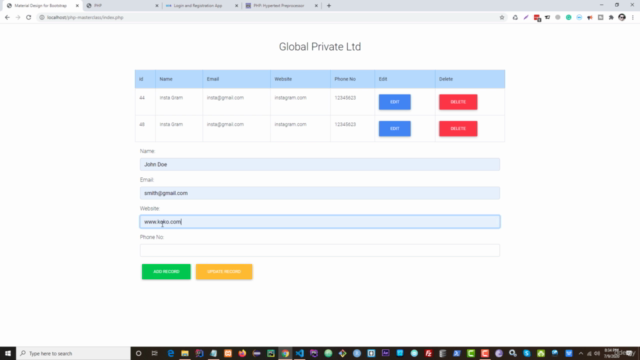Screen dimensions: 640x360
Task: Open the Chrome profile avatar
Action: [622, 18]
